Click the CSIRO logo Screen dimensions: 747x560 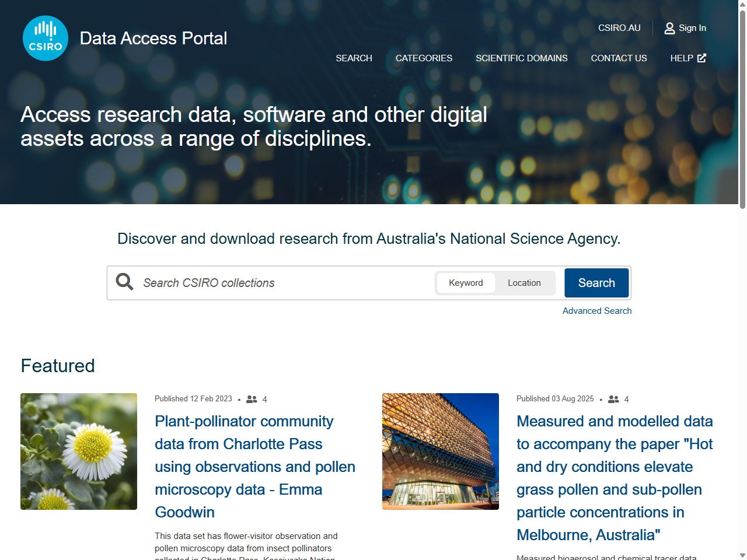click(46, 38)
